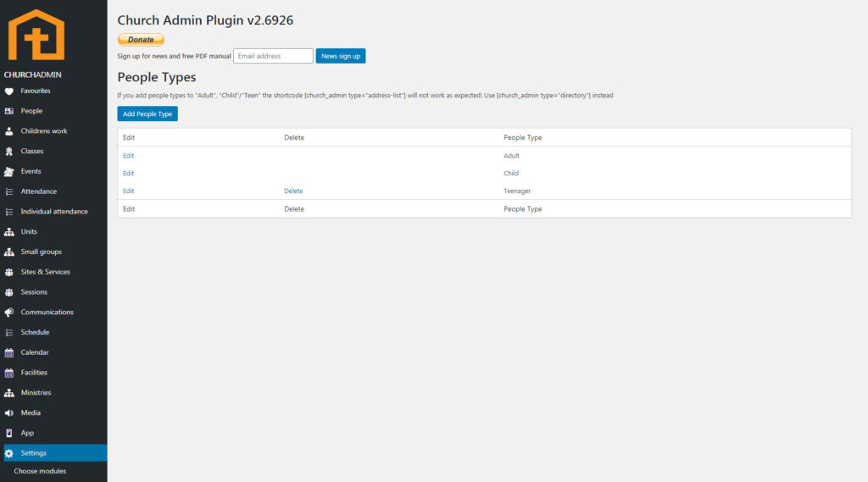
Task: Click the megaphone icon beside Communications
Action: (9, 313)
